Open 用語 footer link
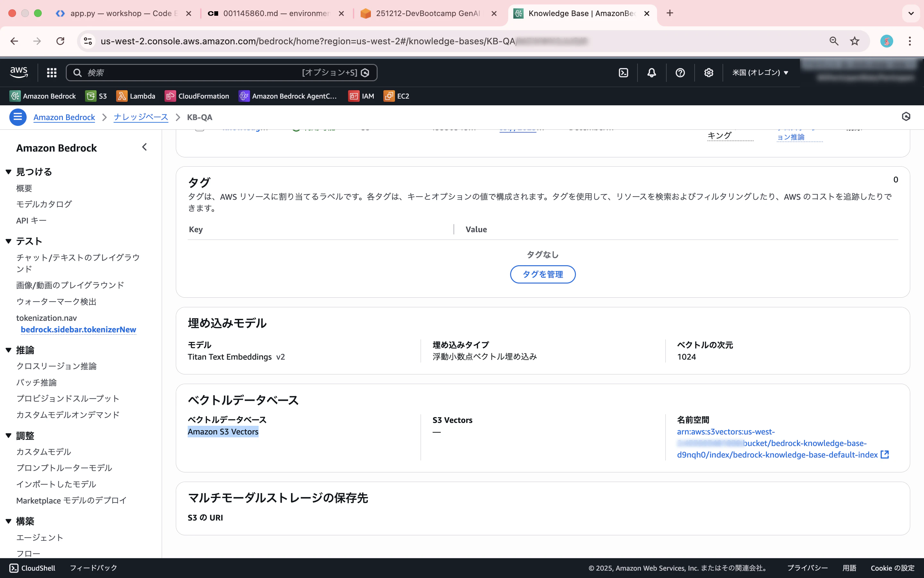 coord(849,568)
